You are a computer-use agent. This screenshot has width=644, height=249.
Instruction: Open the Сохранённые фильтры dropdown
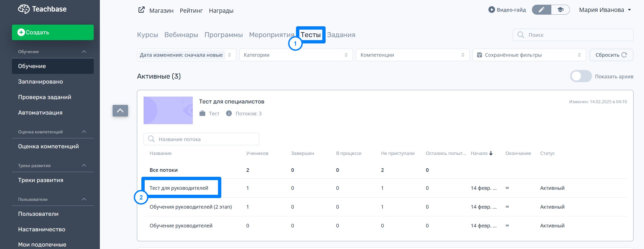tap(529, 55)
